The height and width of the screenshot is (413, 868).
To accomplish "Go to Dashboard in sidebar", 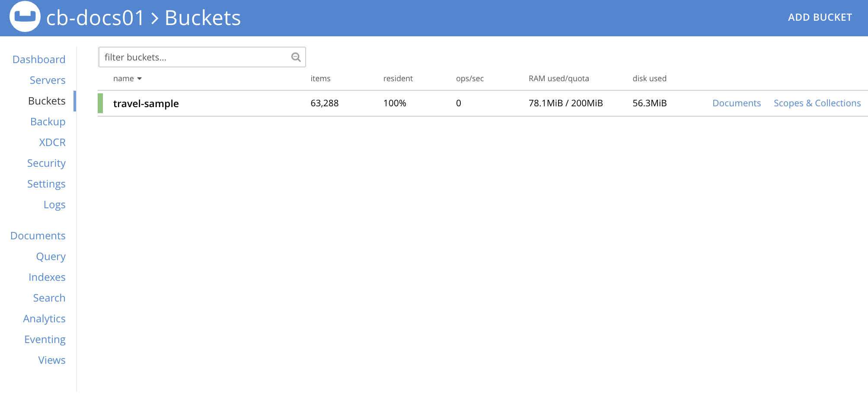I will pos(39,60).
